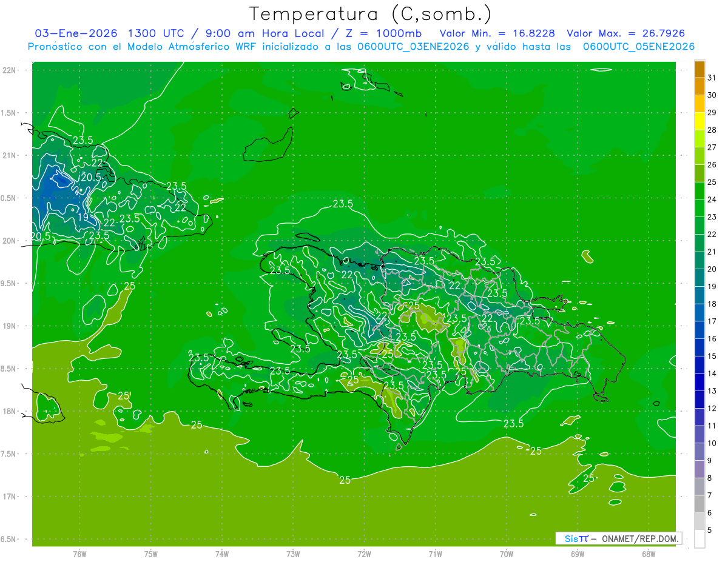Click the 74W longitude axis label
The image size is (728, 562).
click(x=222, y=554)
